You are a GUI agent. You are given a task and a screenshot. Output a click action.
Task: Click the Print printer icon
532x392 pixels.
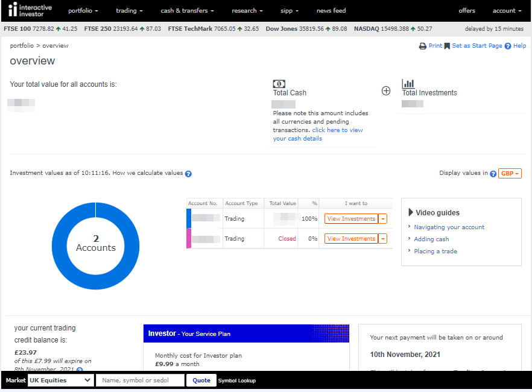[423, 46]
